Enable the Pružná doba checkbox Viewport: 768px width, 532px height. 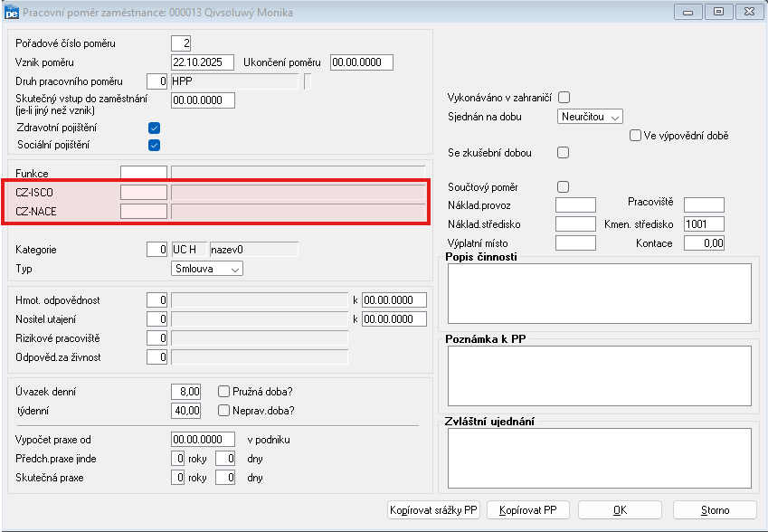pos(223,392)
